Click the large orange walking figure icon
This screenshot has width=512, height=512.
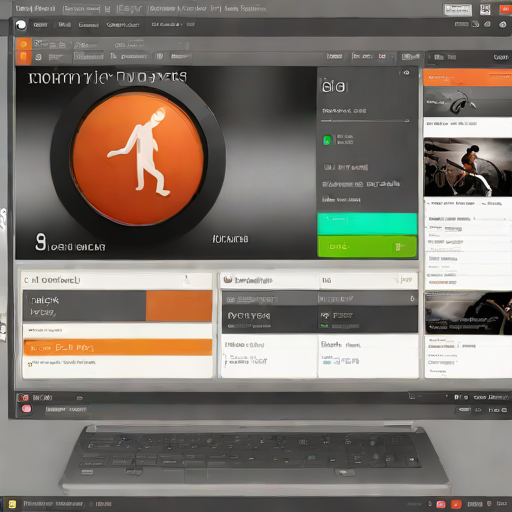[138, 159]
